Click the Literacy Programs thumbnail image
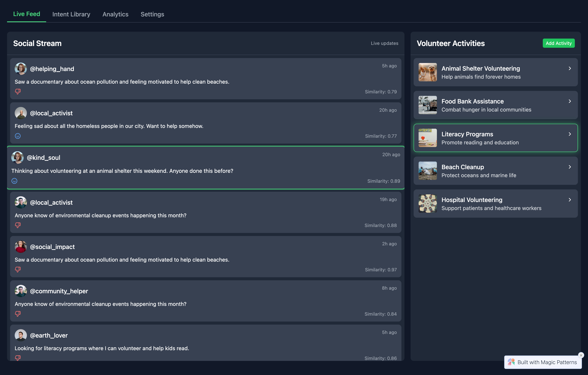The image size is (588, 375). click(427, 138)
